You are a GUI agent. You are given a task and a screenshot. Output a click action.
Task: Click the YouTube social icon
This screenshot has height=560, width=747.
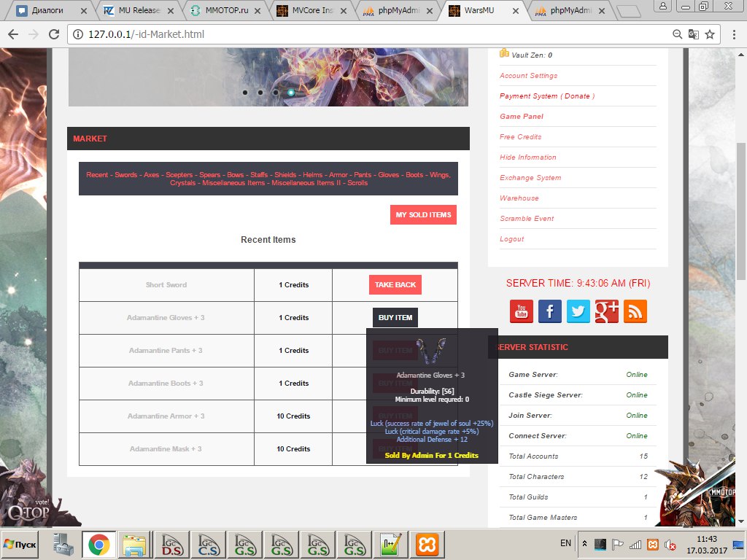521,311
